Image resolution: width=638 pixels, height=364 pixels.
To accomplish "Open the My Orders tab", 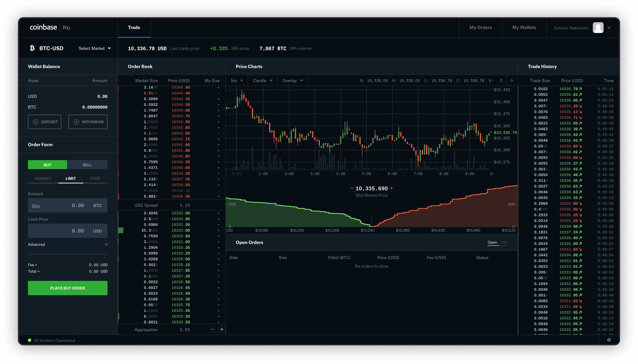I will click(x=481, y=27).
